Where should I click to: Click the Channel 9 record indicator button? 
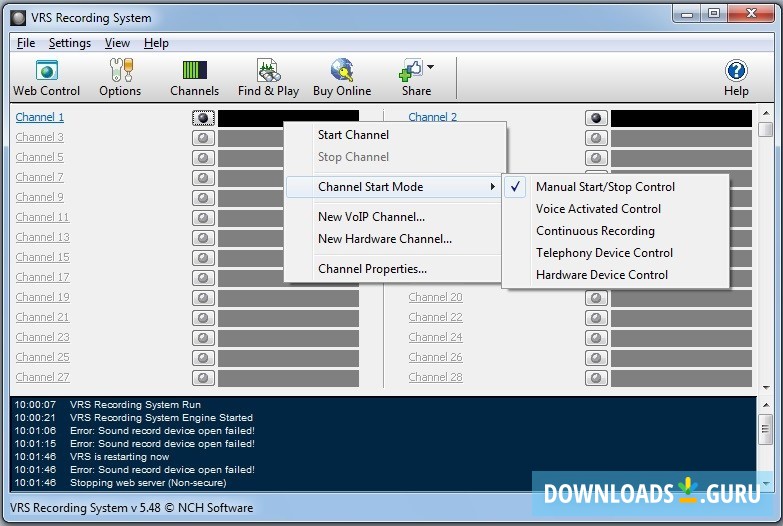(x=203, y=198)
